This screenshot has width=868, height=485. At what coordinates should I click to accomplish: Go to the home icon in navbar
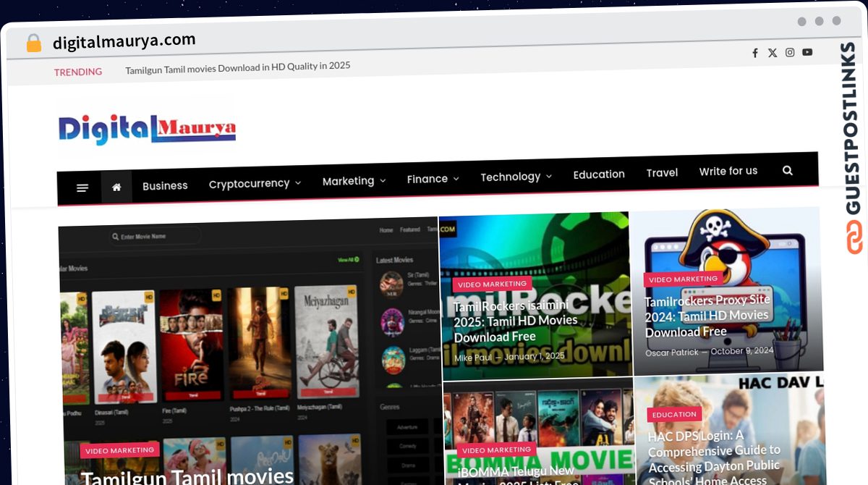[116, 187]
